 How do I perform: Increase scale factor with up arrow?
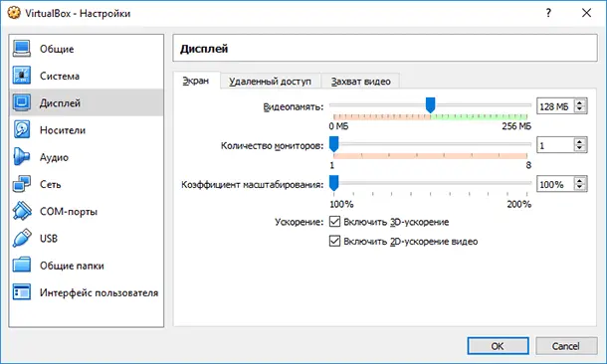(579, 181)
